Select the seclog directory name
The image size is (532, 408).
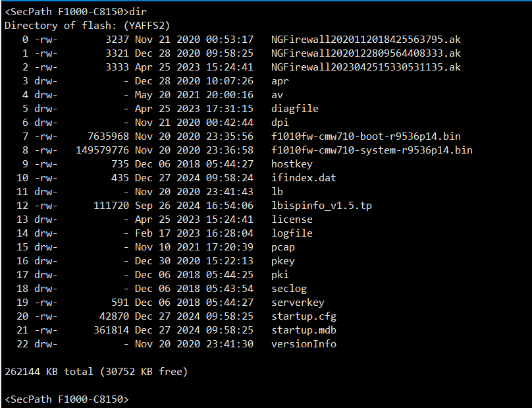click(x=289, y=289)
